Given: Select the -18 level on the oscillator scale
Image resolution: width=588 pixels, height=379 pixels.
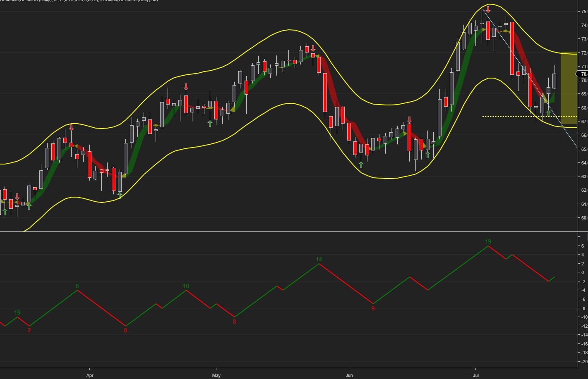Looking at the screenshot, I should click(x=584, y=353).
